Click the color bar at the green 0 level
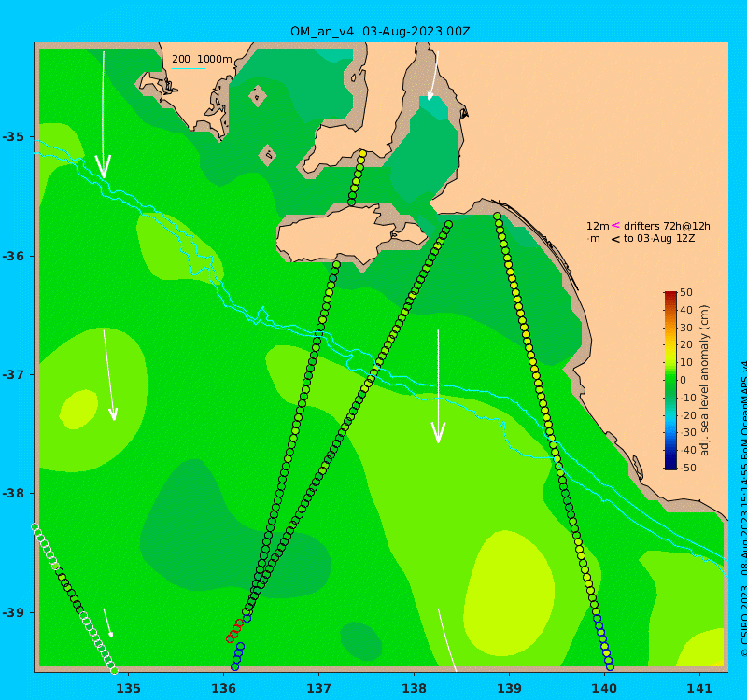The width and height of the screenshot is (747, 700). point(670,380)
